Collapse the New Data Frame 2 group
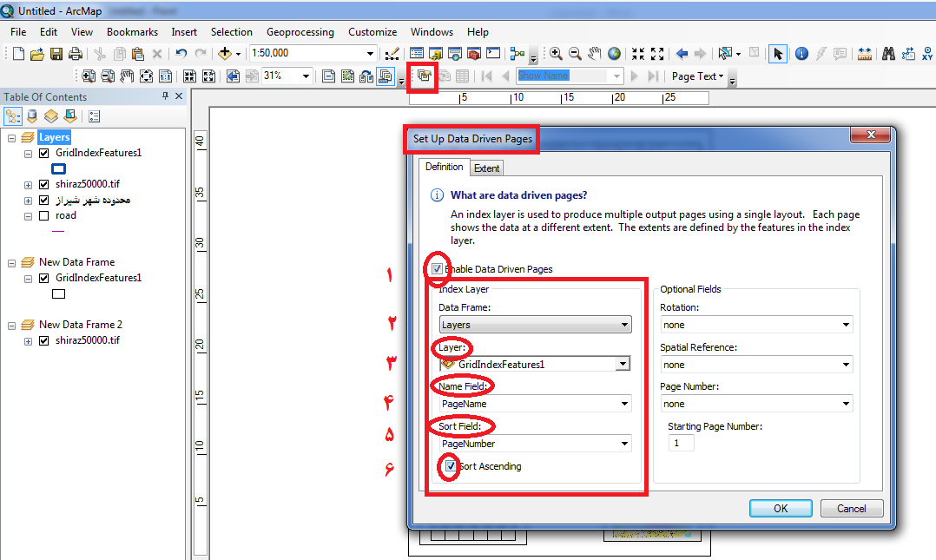The image size is (936, 560). pyautogui.click(x=11, y=326)
